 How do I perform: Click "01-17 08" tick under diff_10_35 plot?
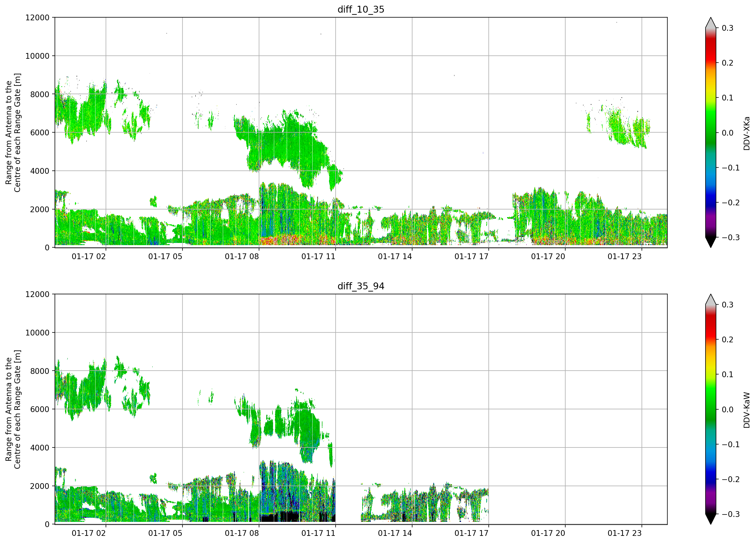(x=242, y=256)
